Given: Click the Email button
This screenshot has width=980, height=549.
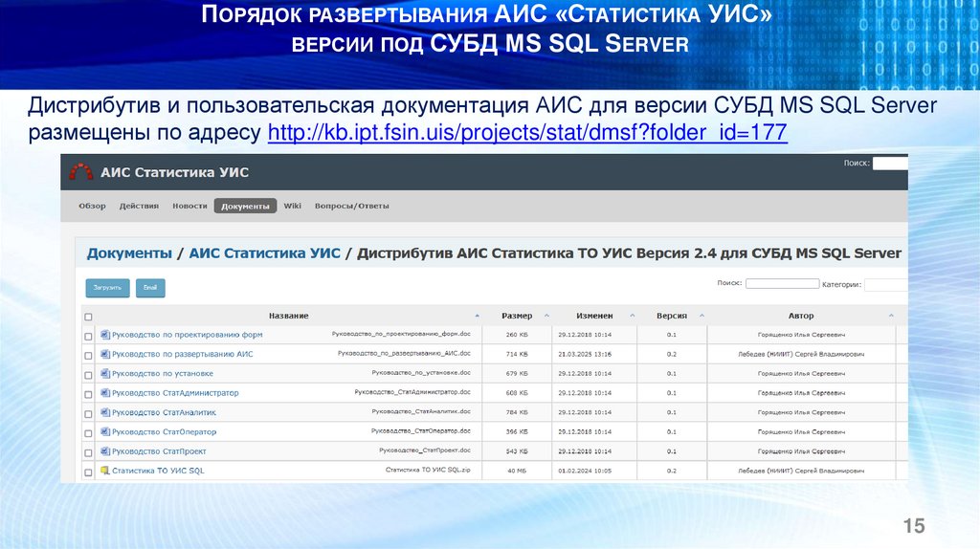Looking at the screenshot, I should tap(150, 287).
